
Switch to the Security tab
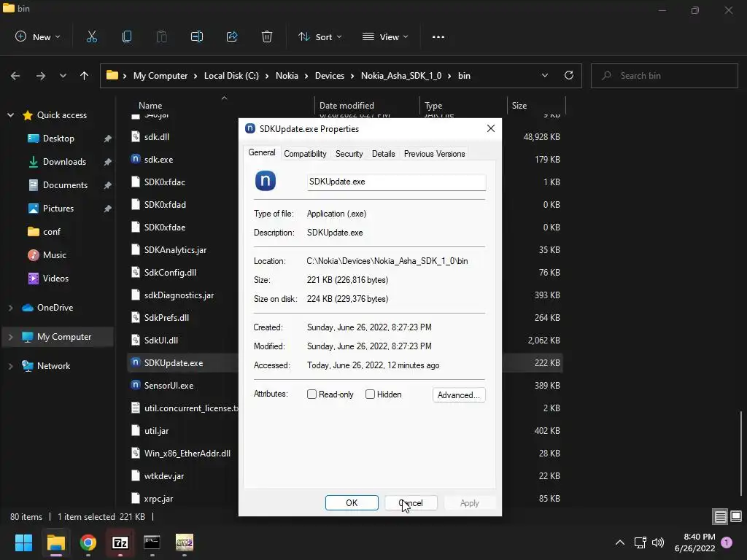[x=349, y=154]
